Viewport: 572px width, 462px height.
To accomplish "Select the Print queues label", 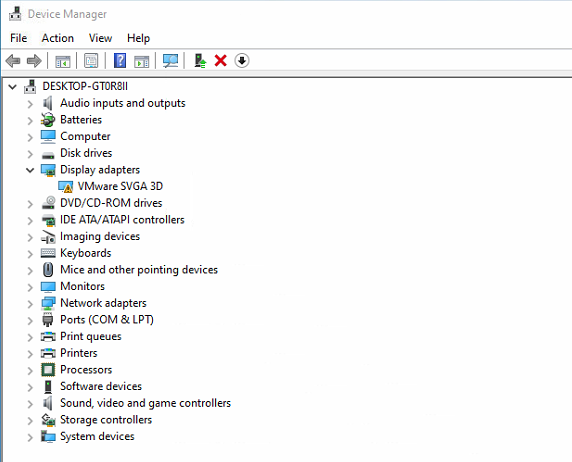I will tap(90, 336).
